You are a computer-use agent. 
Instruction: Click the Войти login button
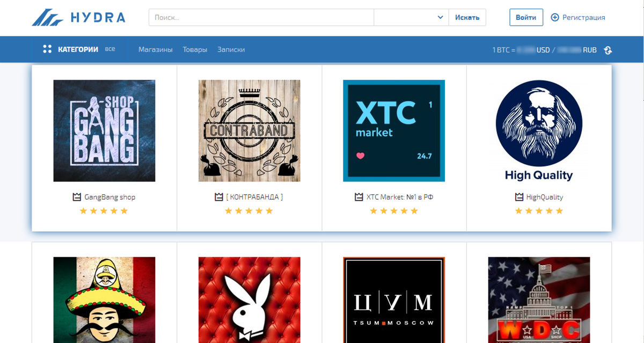(x=526, y=17)
